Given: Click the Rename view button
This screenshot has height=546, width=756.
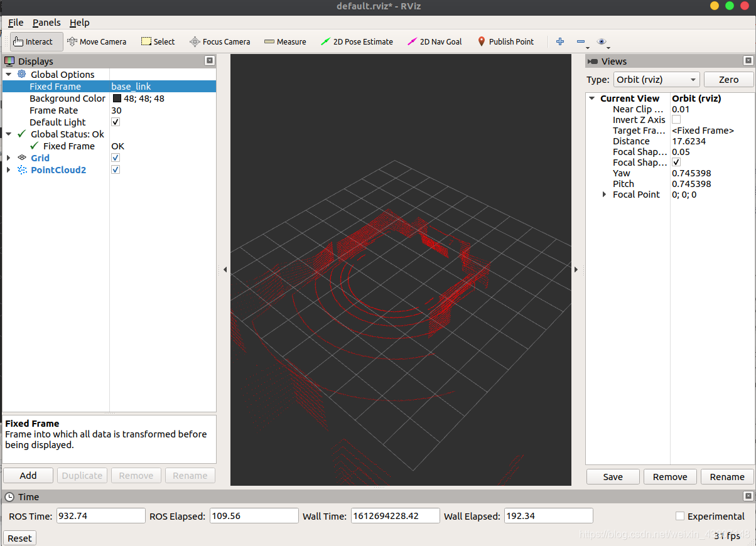Looking at the screenshot, I should pyautogui.click(x=727, y=476).
